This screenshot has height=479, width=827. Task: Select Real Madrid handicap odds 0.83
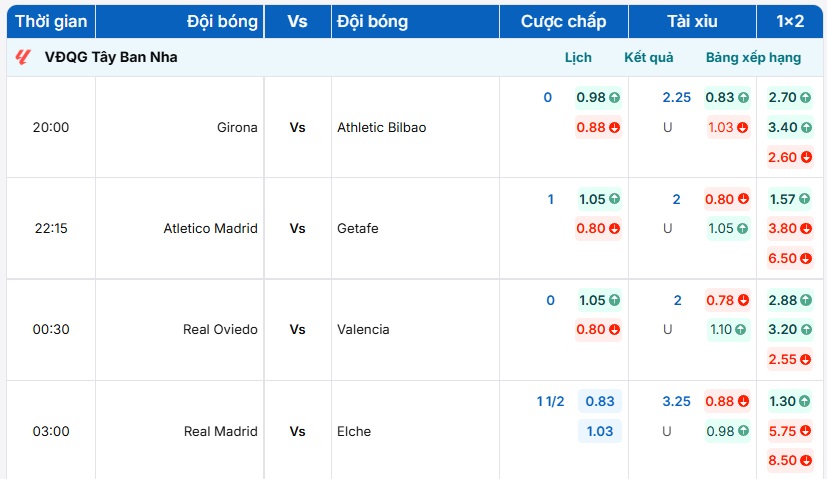pos(600,401)
